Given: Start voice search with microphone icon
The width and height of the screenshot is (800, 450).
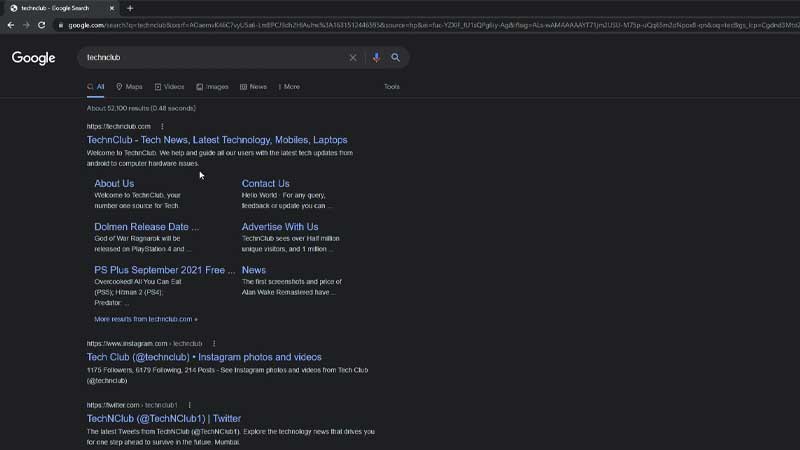Looking at the screenshot, I should [376, 58].
